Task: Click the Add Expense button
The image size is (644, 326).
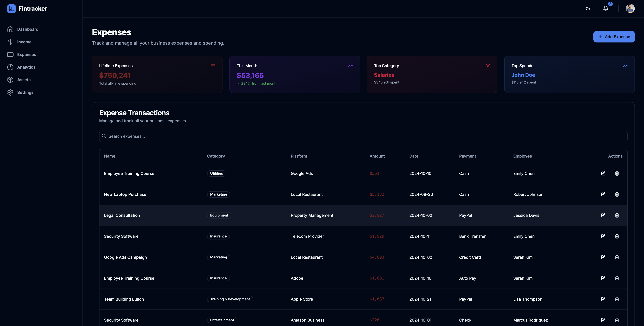Action: click(x=614, y=37)
